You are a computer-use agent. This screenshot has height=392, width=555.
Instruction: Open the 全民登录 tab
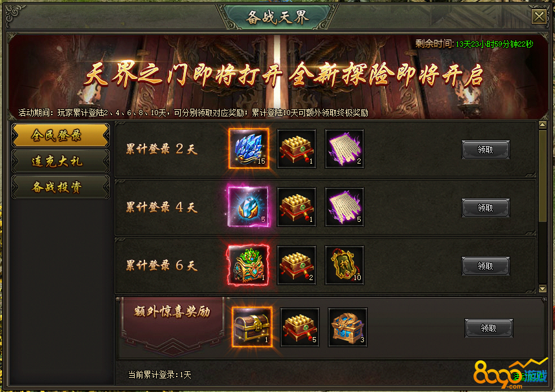pos(60,135)
